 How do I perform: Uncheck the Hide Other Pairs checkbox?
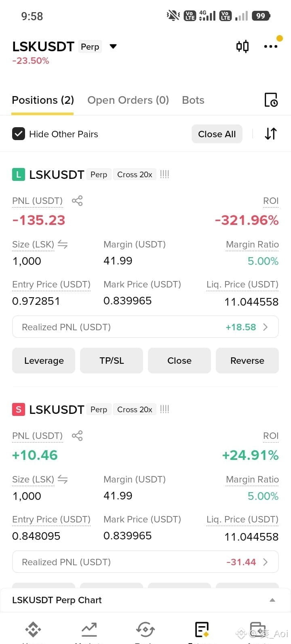pyautogui.click(x=19, y=134)
